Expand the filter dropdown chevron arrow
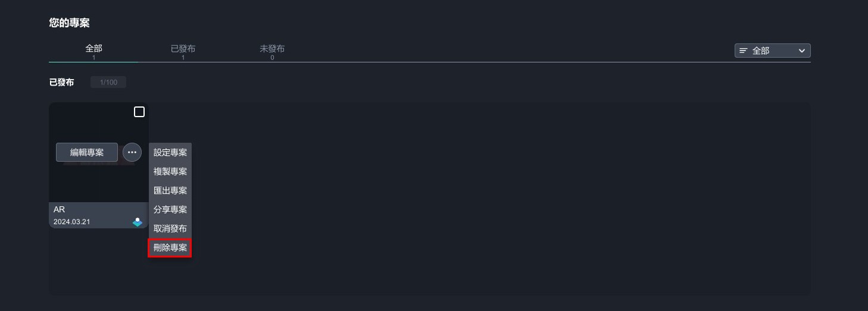 pos(802,51)
